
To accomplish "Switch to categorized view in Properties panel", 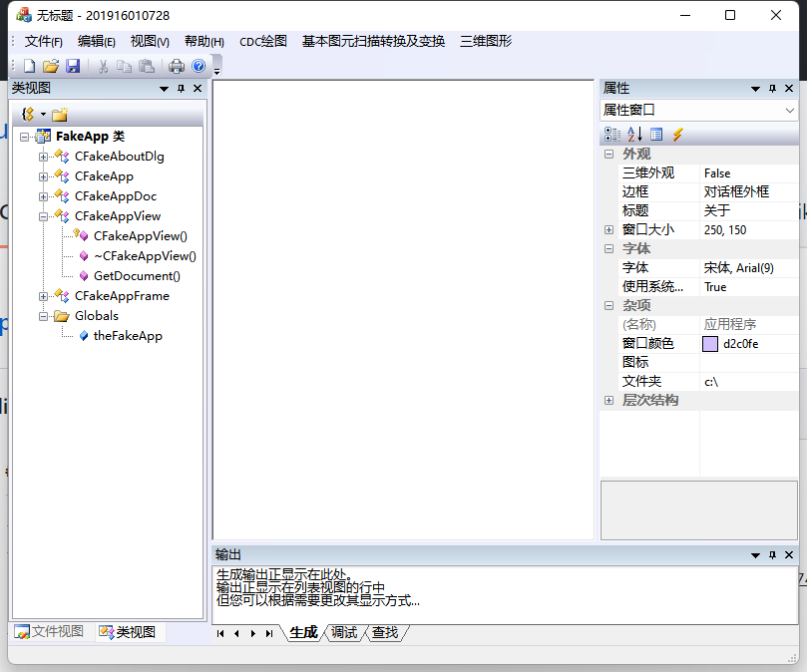I will pyautogui.click(x=612, y=134).
